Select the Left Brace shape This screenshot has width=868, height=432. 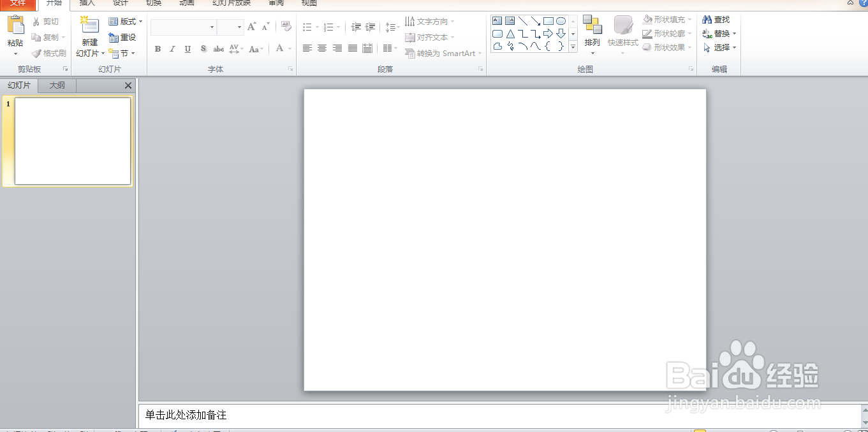pos(548,47)
